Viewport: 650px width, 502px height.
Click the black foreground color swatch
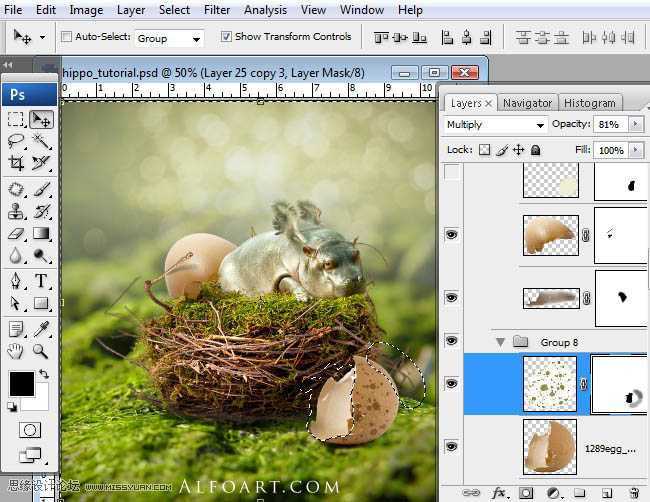(21, 382)
